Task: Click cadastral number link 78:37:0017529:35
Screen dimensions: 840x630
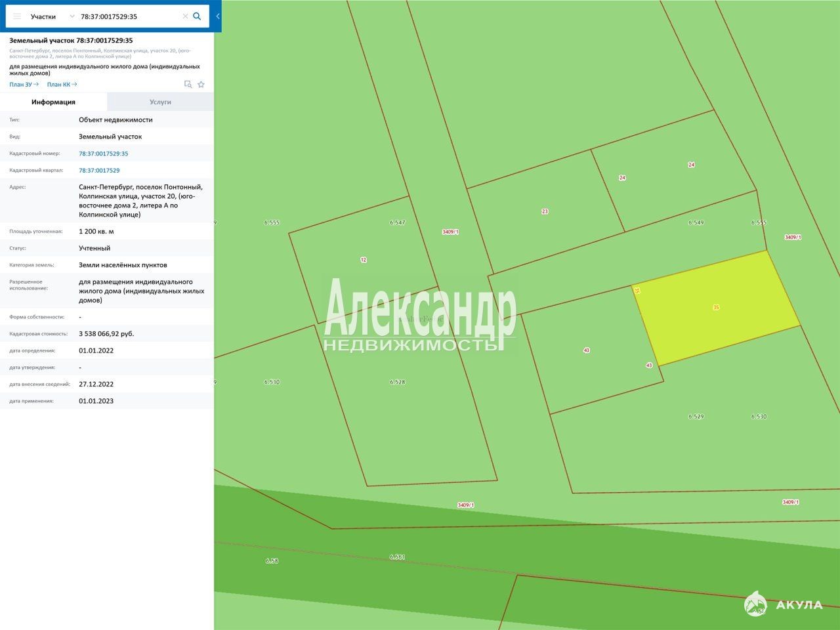Action: [103, 154]
